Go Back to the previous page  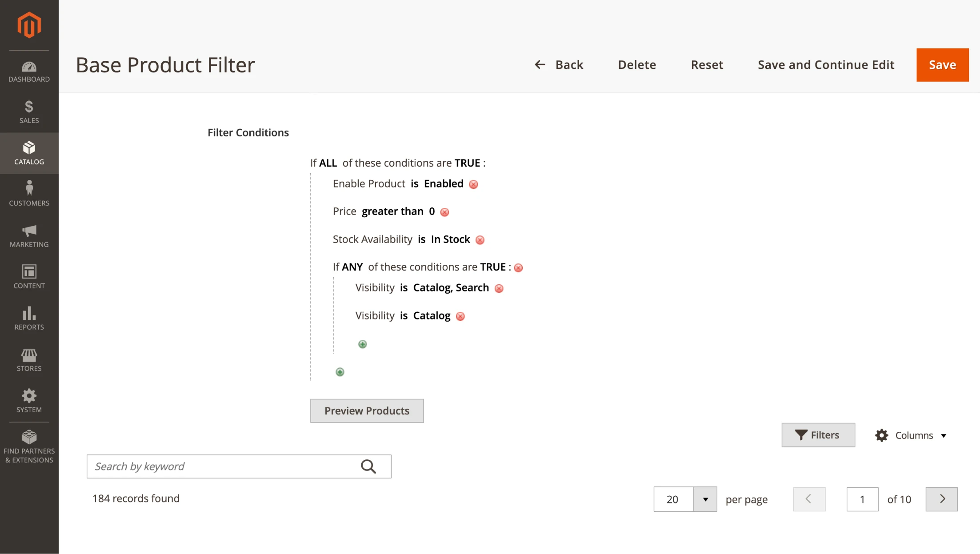559,65
